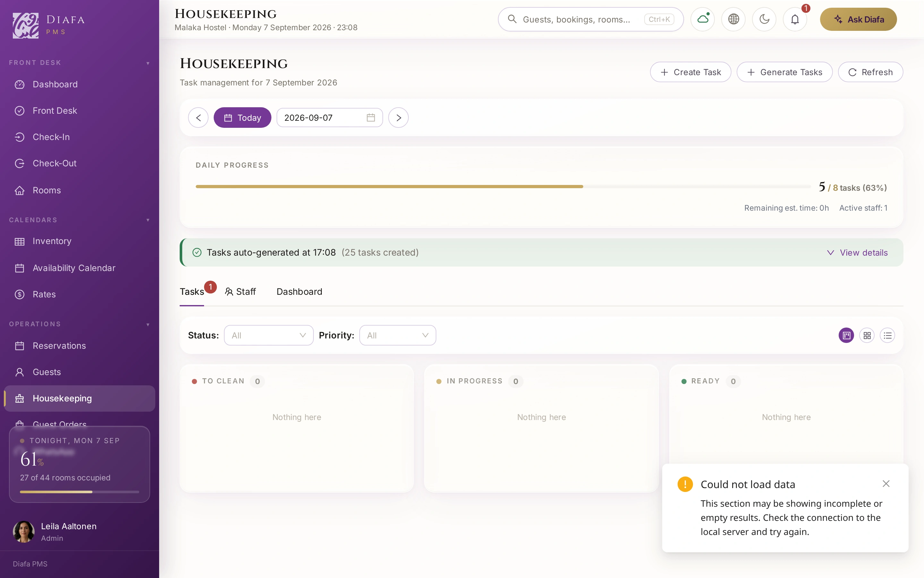This screenshot has width=924, height=578.
Task: Switch to kanban board view
Action: click(846, 335)
